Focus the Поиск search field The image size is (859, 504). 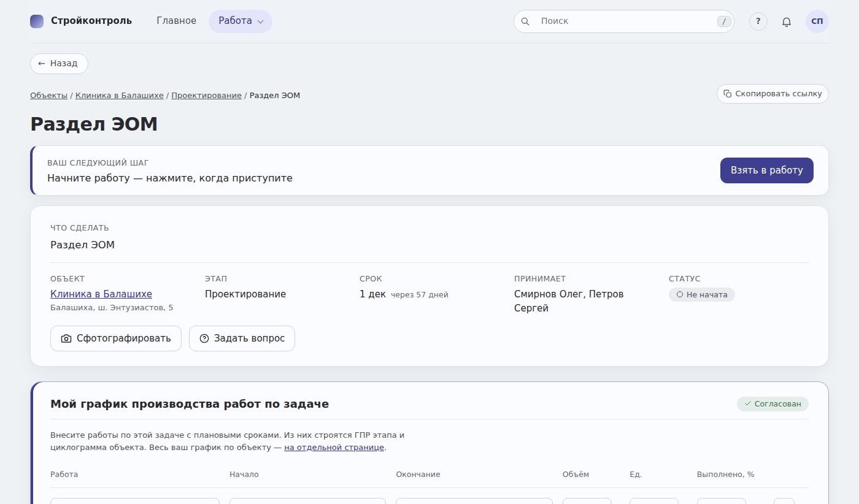tap(623, 21)
